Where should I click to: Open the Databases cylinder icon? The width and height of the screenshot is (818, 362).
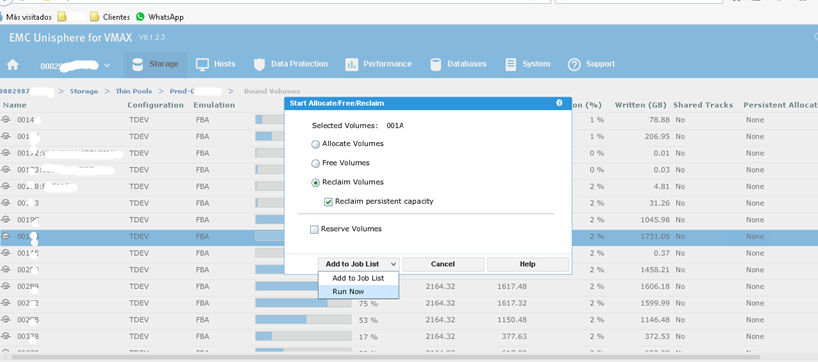[436, 65]
